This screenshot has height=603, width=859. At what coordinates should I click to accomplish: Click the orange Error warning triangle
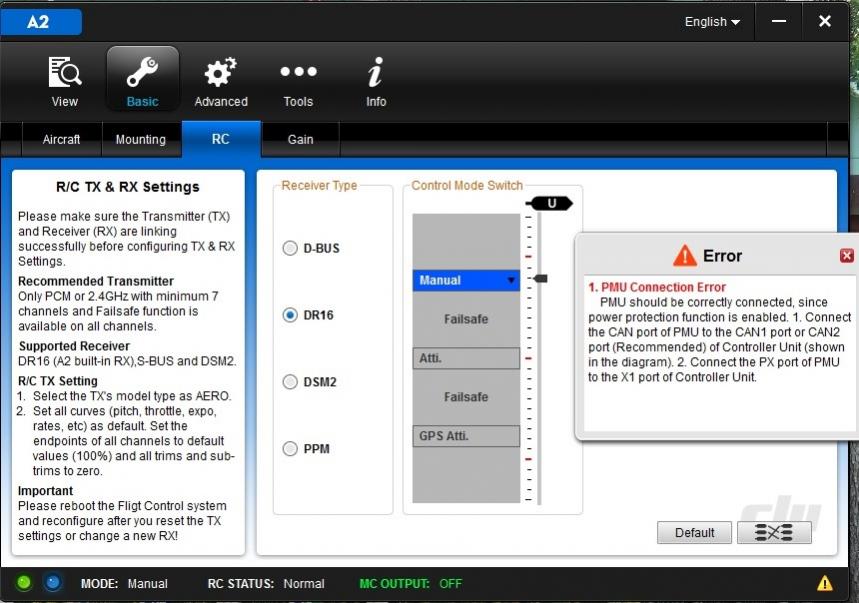[684, 256]
